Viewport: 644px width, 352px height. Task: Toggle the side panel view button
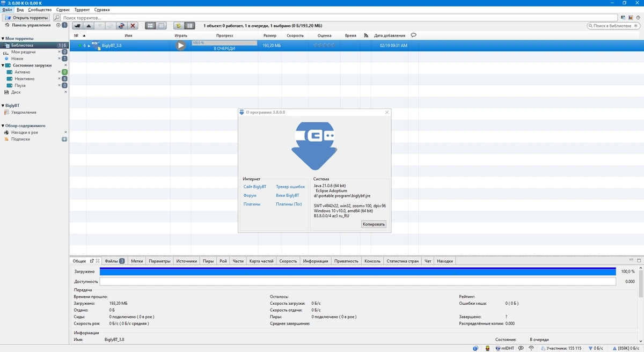pyautogui.click(x=189, y=26)
